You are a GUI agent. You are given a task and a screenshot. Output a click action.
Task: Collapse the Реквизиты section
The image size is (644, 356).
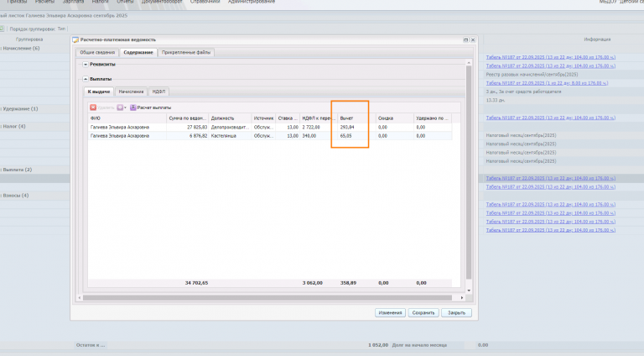point(86,64)
